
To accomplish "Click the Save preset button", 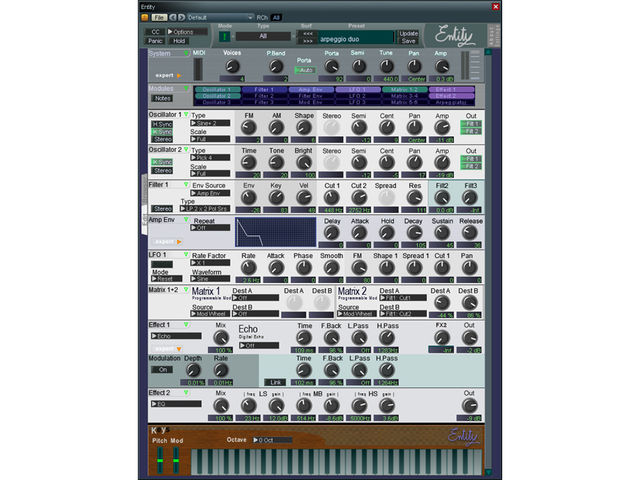I will pyautogui.click(x=408, y=41).
